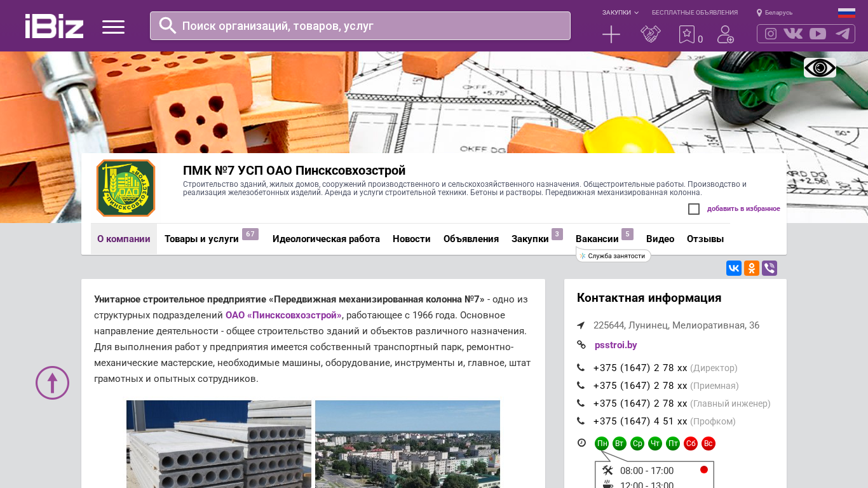Switch language via Russian flag
The image size is (868, 488).
(x=846, y=13)
